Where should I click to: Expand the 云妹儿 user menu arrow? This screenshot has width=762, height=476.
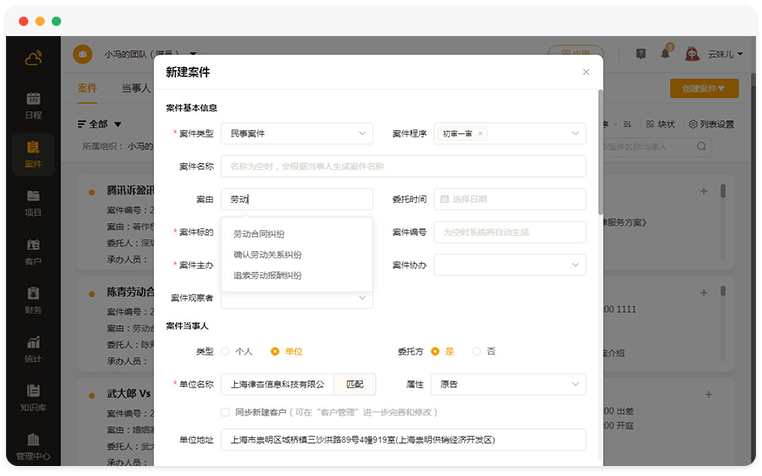click(740, 54)
